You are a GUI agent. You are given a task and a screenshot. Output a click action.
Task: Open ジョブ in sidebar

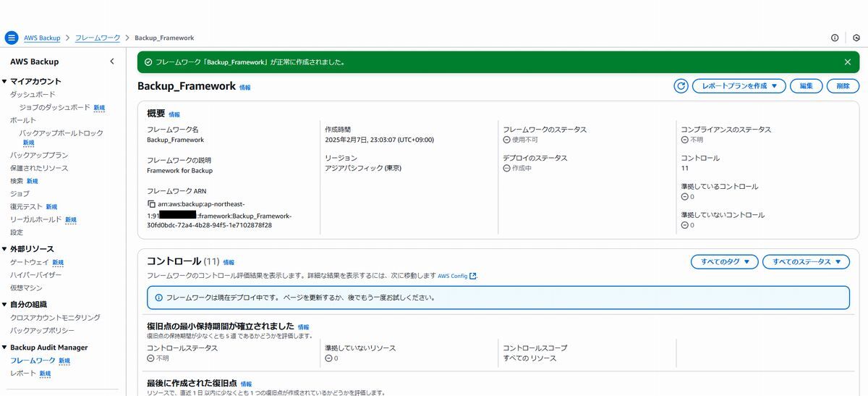(x=20, y=194)
